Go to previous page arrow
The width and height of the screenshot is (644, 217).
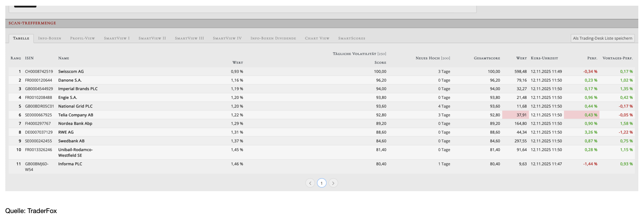tap(310, 183)
